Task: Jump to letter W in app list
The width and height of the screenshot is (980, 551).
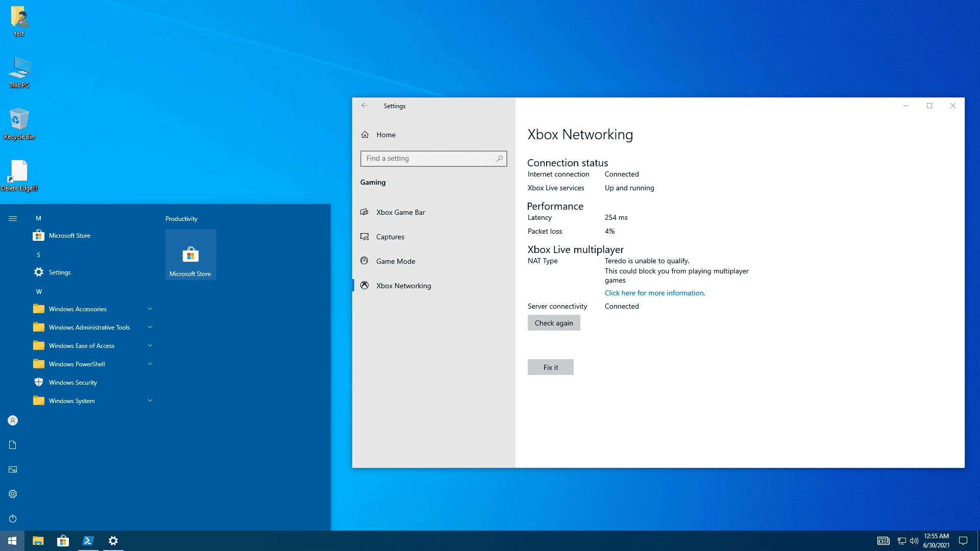Action: pyautogui.click(x=39, y=292)
